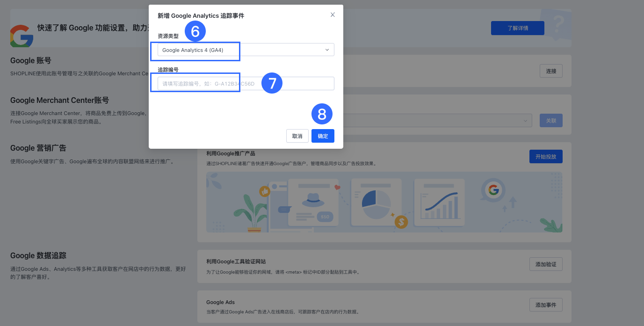Click the dialog title 新增 Google Analytics 追踪事件
The width and height of the screenshot is (644, 326).
[201, 15]
